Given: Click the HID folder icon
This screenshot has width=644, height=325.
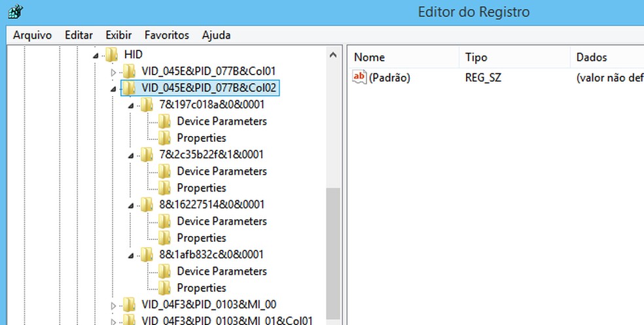Looking at the screenshot, I should [x=112, y=54].
